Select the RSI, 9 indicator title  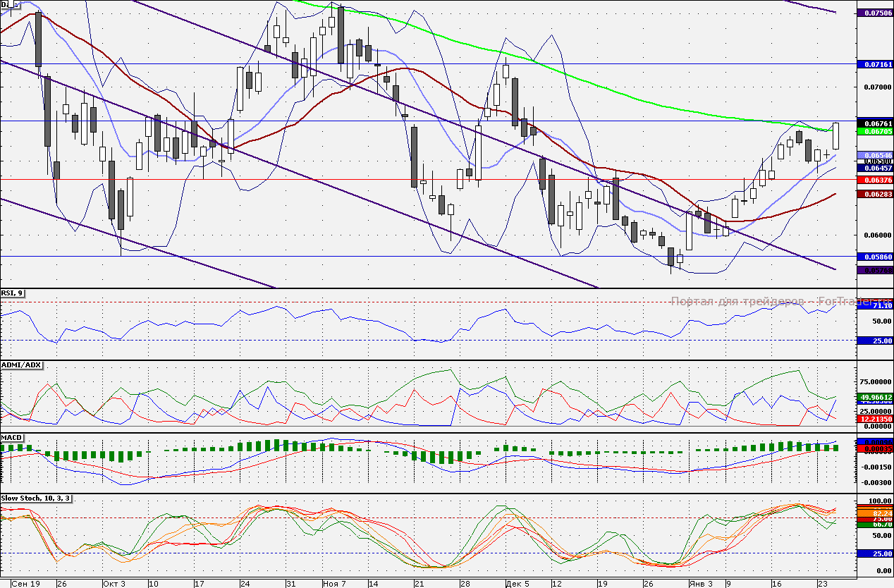click(13, 293)
